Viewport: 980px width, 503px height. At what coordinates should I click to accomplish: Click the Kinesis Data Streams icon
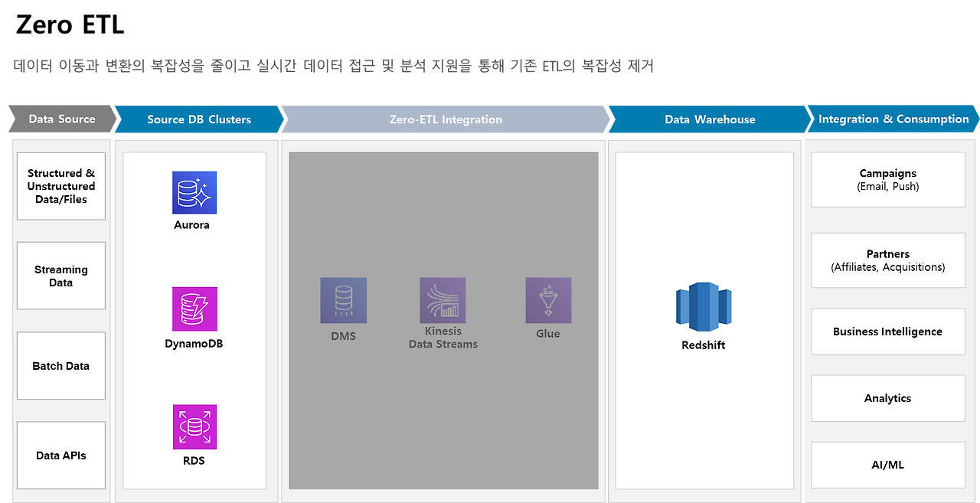coord(443,300)
